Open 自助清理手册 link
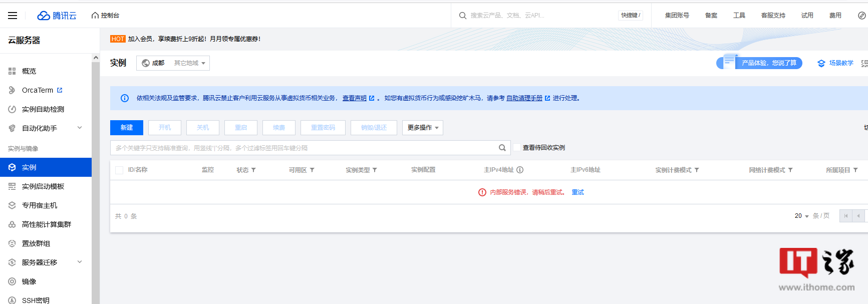The width and height of the screenshot is (868, 304). coord(524,98)
